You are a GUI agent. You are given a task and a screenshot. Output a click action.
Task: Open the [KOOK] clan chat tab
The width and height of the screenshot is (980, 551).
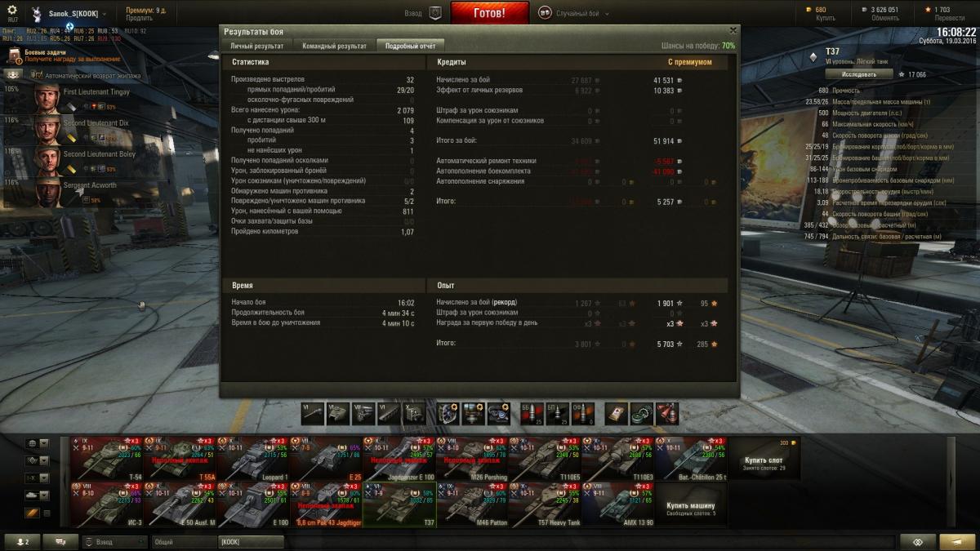click(x=251, y=541)
